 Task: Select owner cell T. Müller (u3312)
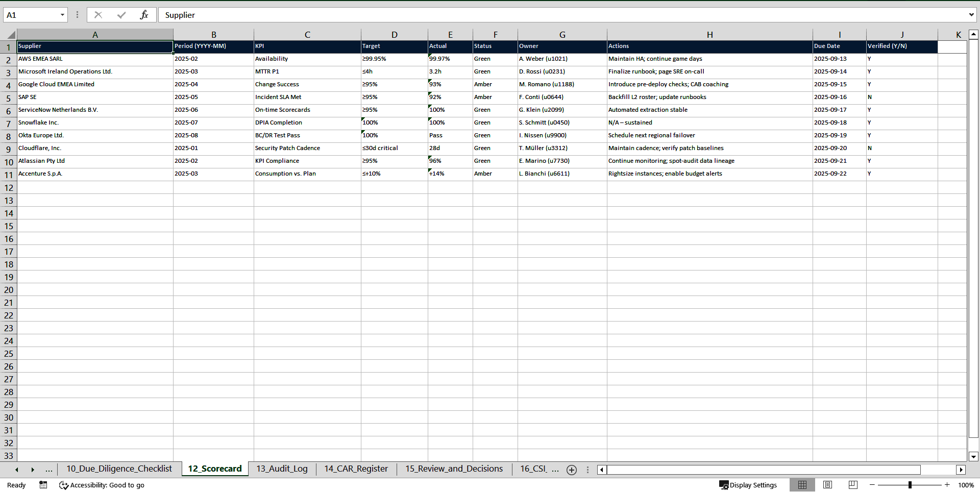(562, 149)
